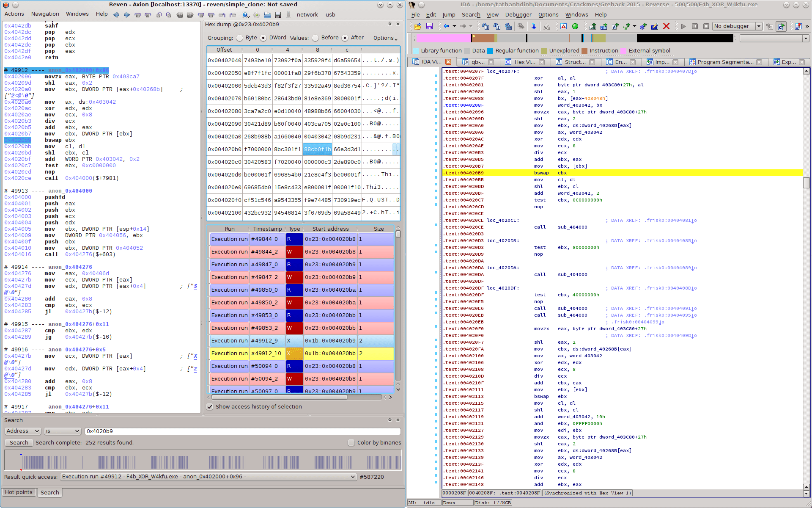This screenshot has height=508, width=812.
Task: Open the Debugger menu in IDA
Action: (x=518, y=14)
